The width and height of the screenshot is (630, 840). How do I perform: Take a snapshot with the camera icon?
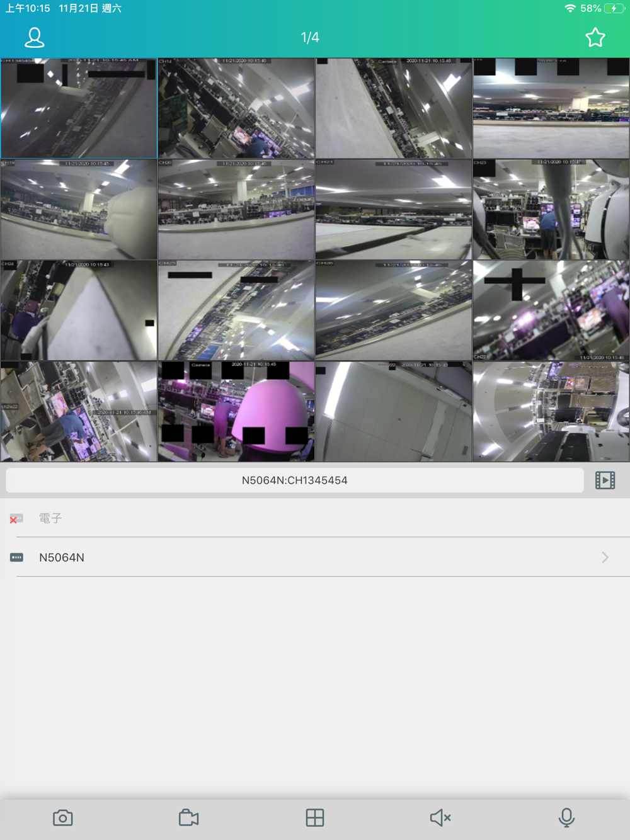point(63,818)
